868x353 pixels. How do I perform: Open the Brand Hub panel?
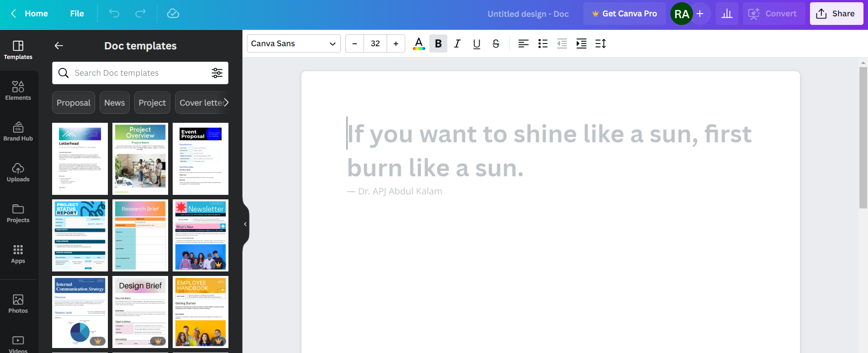tap(18, 131)
